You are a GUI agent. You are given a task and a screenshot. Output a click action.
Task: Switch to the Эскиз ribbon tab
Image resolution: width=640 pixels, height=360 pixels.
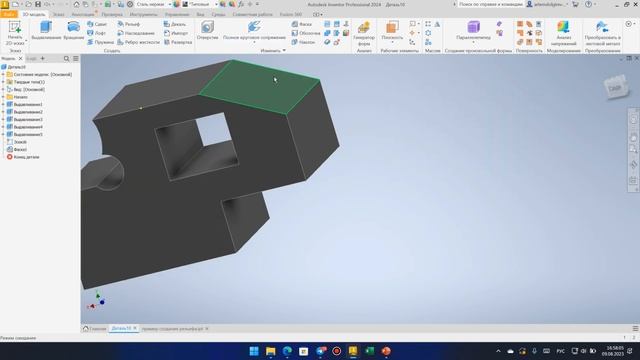pos(58,14)
